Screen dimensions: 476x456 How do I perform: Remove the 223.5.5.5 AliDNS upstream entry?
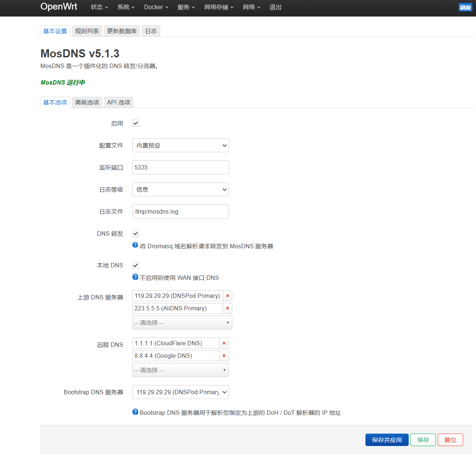228,308
